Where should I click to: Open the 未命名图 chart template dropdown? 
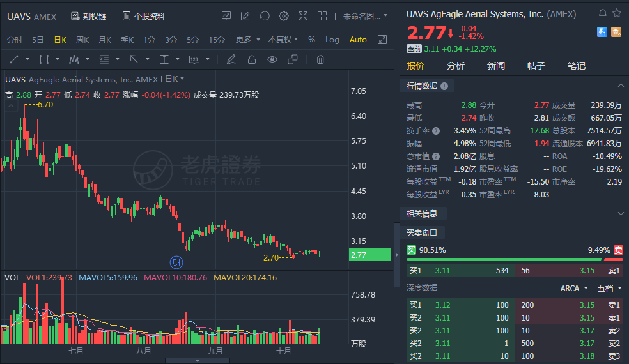pos(365,16)
